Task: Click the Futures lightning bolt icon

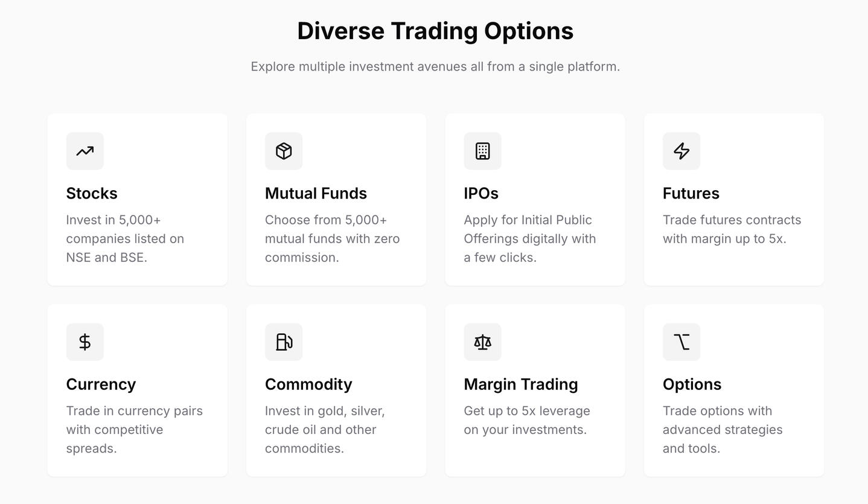Action: (681, 151)
